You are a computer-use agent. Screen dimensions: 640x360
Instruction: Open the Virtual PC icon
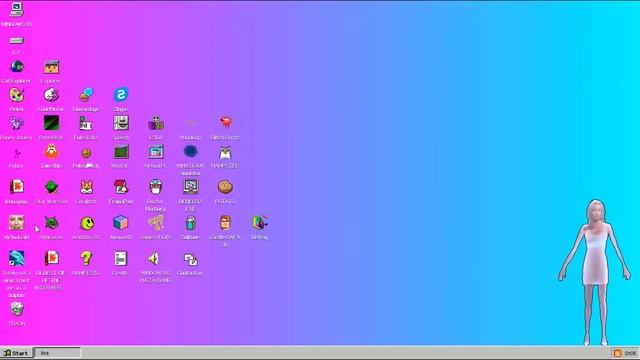click(156, 152)
